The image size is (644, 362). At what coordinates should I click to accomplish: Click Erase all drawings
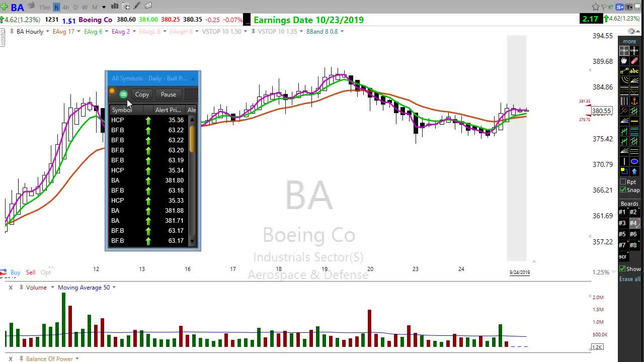(x=630, y=279)
